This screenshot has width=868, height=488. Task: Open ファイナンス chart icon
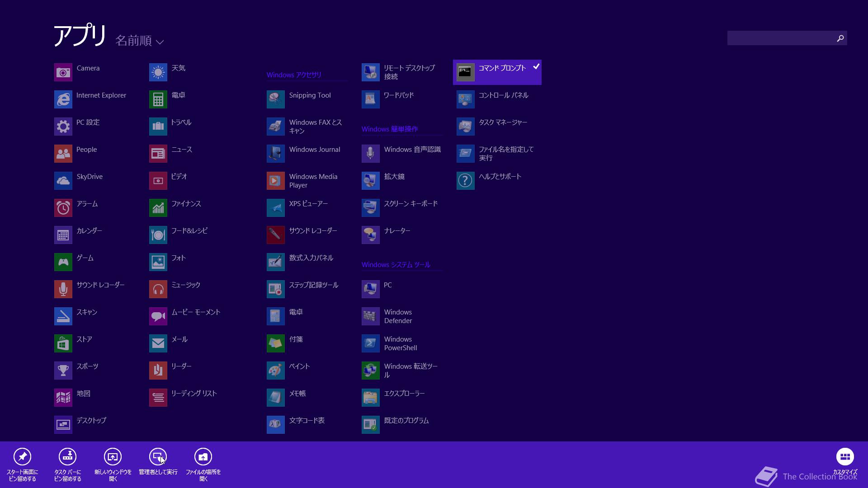coord(158,208)
